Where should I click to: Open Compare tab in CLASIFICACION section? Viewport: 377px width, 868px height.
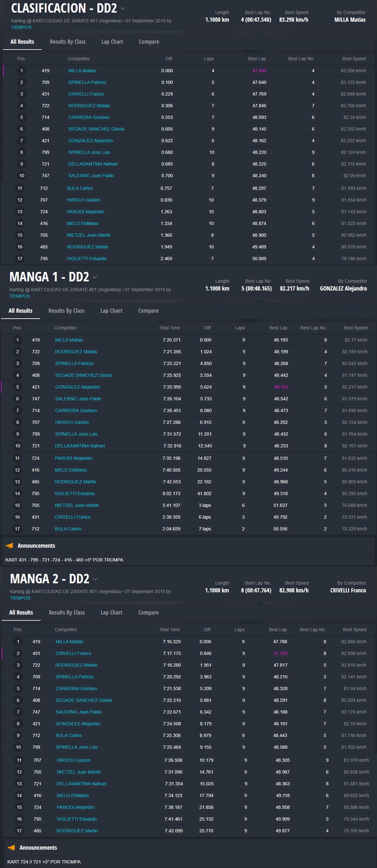[x=149, y=42]
